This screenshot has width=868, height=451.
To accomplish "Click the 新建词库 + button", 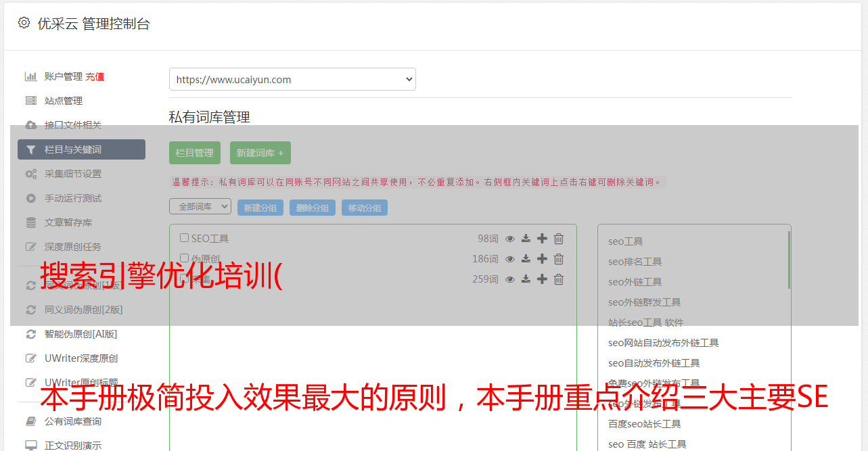I will pyautogui.click(x=260, y=153).
